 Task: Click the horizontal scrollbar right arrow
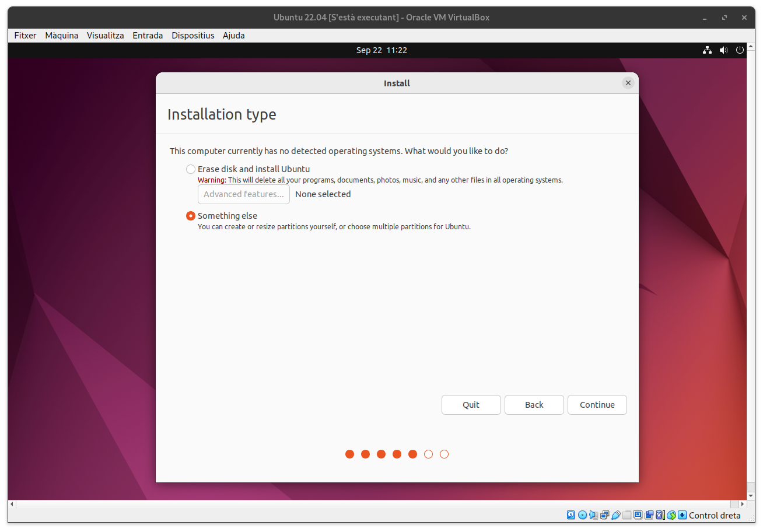pos(743,503)
